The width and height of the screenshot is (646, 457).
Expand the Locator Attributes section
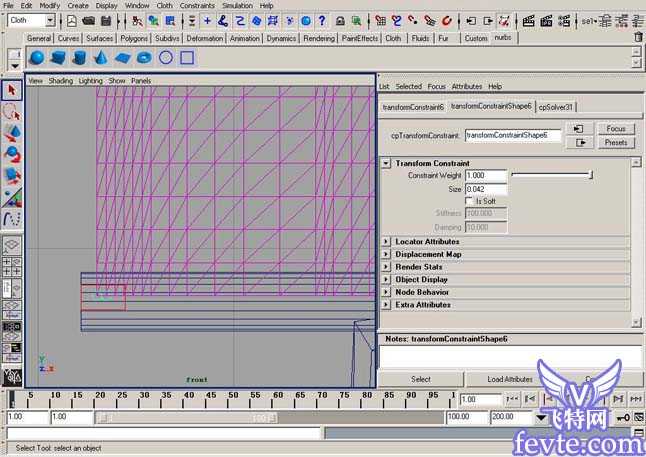[387, 242]
